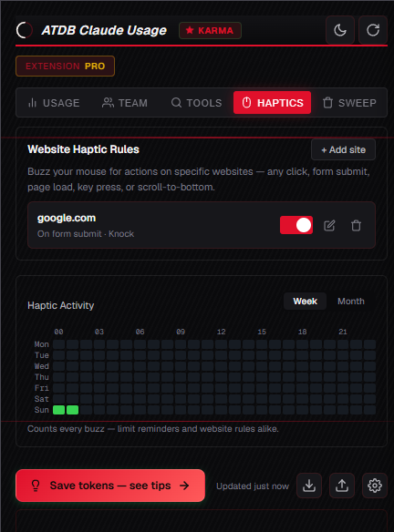394x532 pixels.
Task: Add a new haptic site rule
Action: point(344,149)
